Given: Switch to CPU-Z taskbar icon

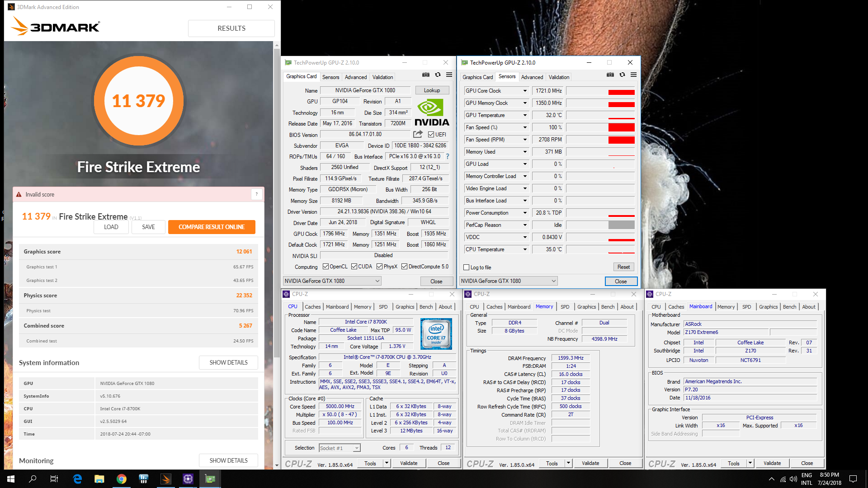Looking at the screenshot, I should (x=188, y=479).
